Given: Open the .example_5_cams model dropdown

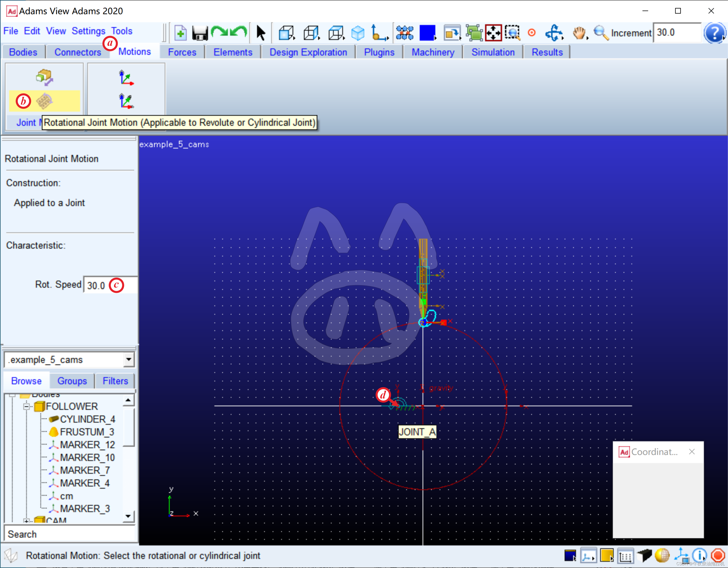Looking at the screenshot, I should [x=128, y=359].
